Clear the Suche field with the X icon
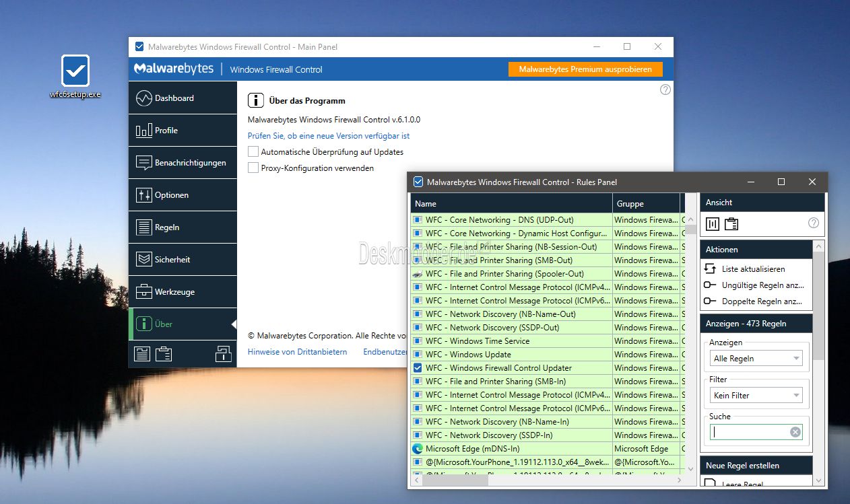 (795, 432)
